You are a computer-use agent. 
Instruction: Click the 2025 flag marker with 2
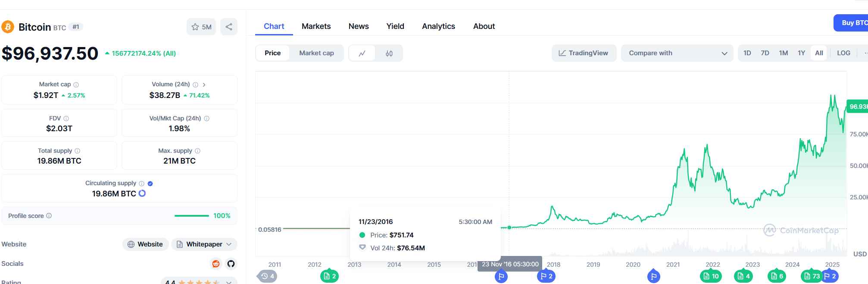click(831, 276)
